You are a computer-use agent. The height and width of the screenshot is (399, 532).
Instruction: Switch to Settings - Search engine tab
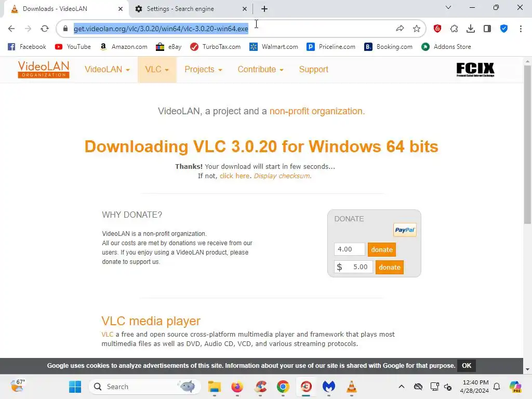[x=192, y=9]
